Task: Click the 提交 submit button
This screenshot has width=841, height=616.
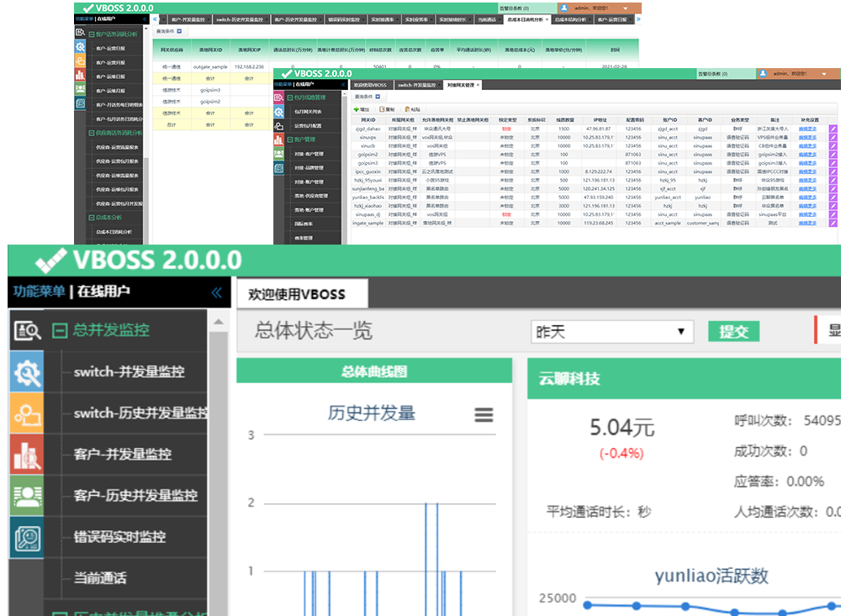Action: pos(733,332)
